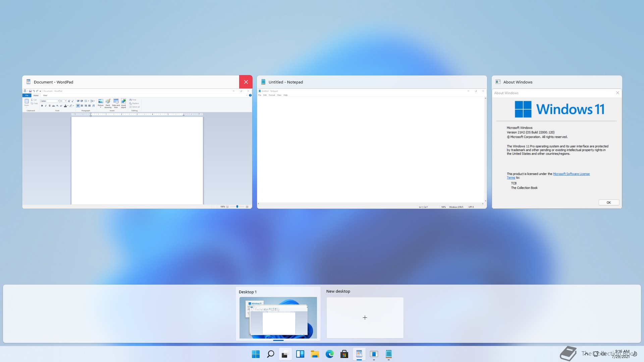
Task: Open the network icon in system tray
Action: [x=595, y=354]
